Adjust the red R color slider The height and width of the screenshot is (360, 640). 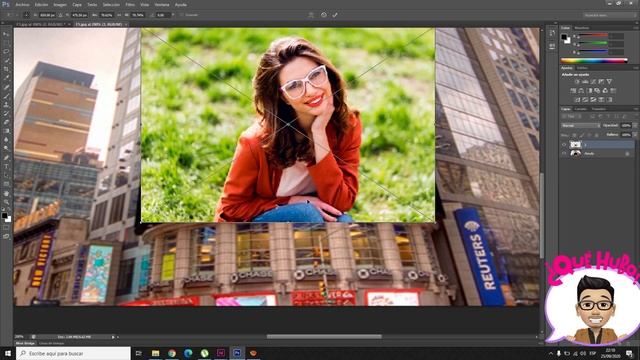coord(593,36)
